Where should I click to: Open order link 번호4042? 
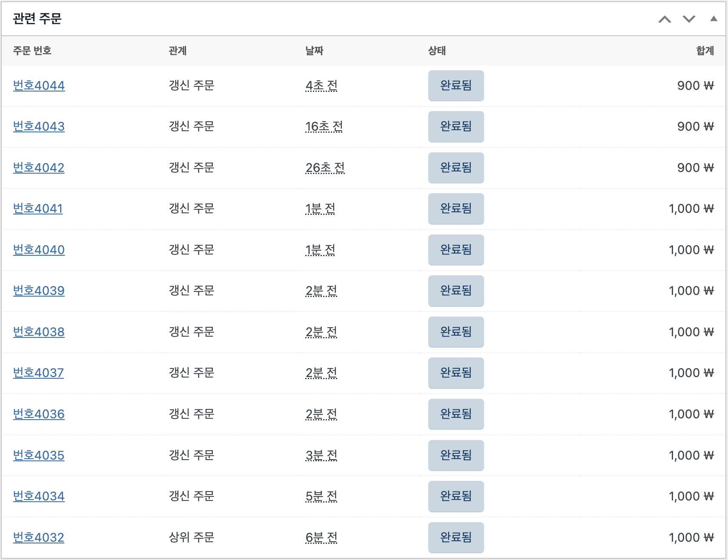pos(39,168)
